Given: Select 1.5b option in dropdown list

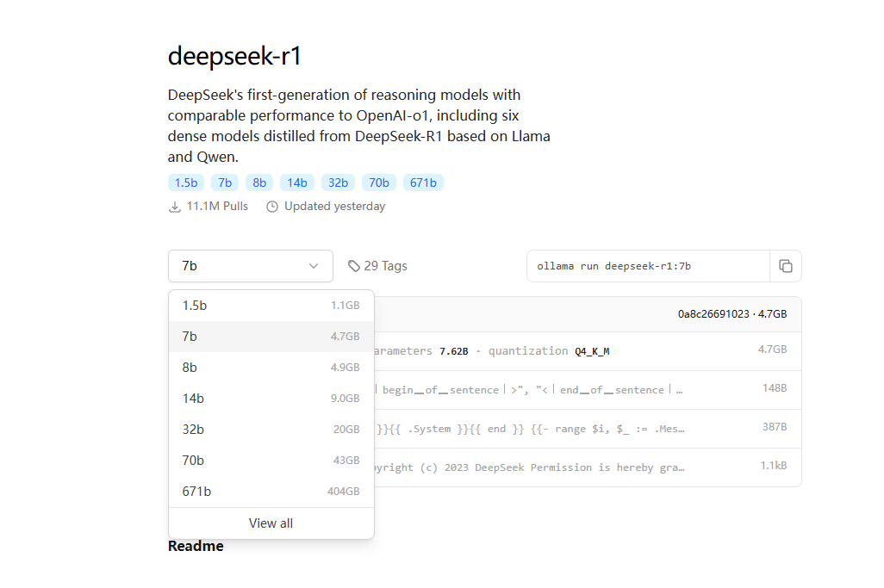Looking at the screenshot, I should [271, 306].
